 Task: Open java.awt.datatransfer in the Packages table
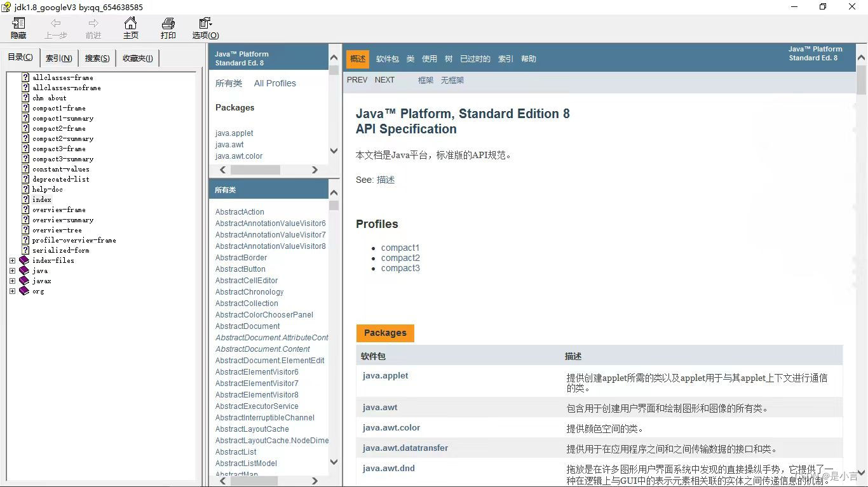[x=405, y=448]
